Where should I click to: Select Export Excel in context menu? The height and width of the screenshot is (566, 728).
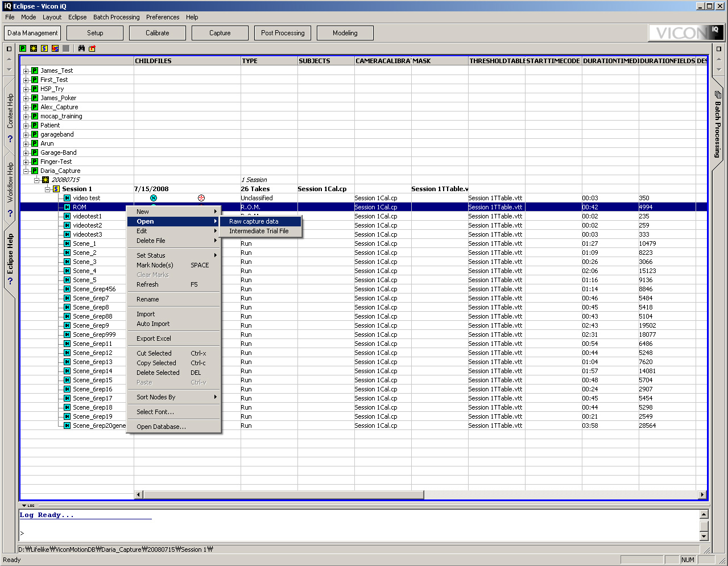click(174, 338)
